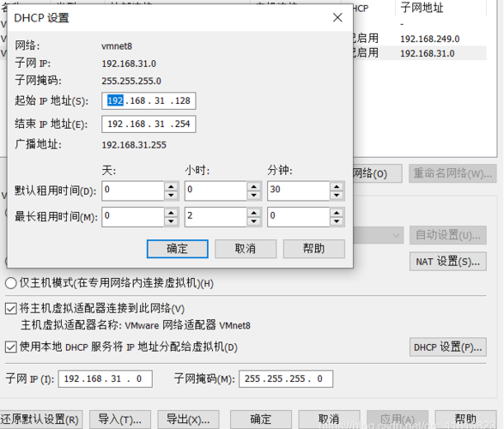Decrease max lease days with down arrow
The image size is (504, 429).
coord(172,221)
